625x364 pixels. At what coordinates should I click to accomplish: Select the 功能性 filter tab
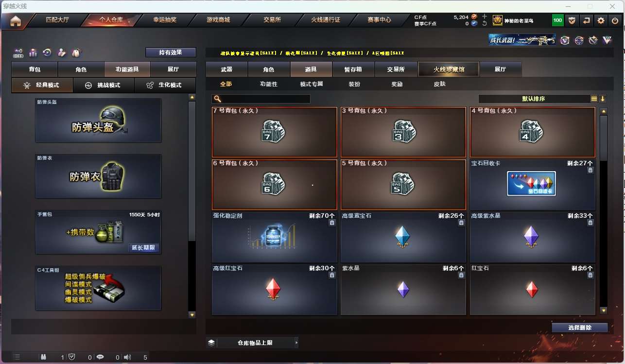(269, 84)
